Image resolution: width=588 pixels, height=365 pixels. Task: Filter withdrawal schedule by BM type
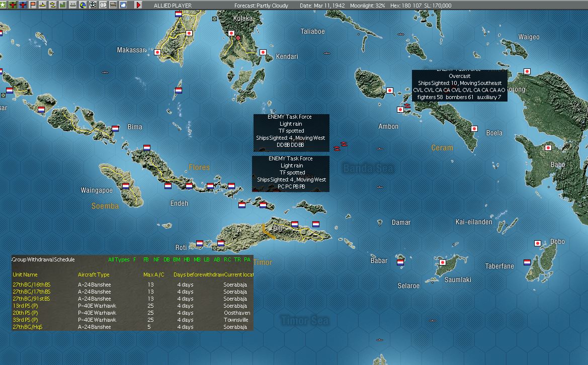[177, 259]
